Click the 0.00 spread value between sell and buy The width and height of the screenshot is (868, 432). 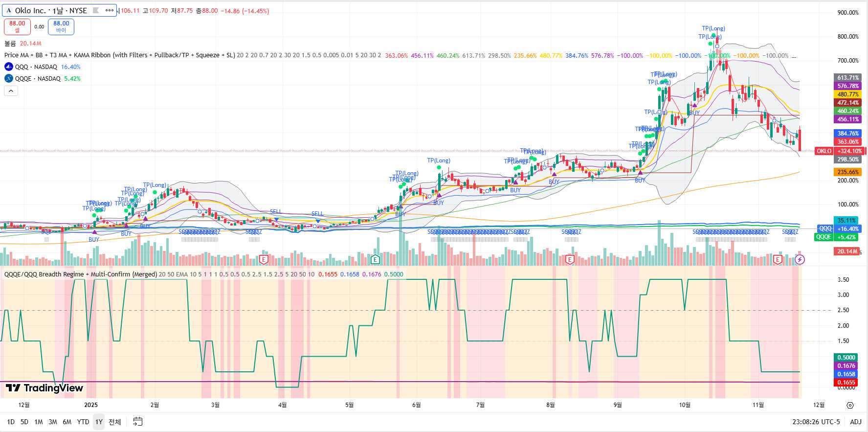(x=39, y=27)
